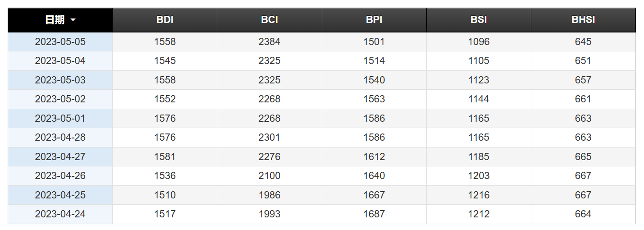
Task: Select the 2023-05-05 date cell
Action: coord(60,42)
